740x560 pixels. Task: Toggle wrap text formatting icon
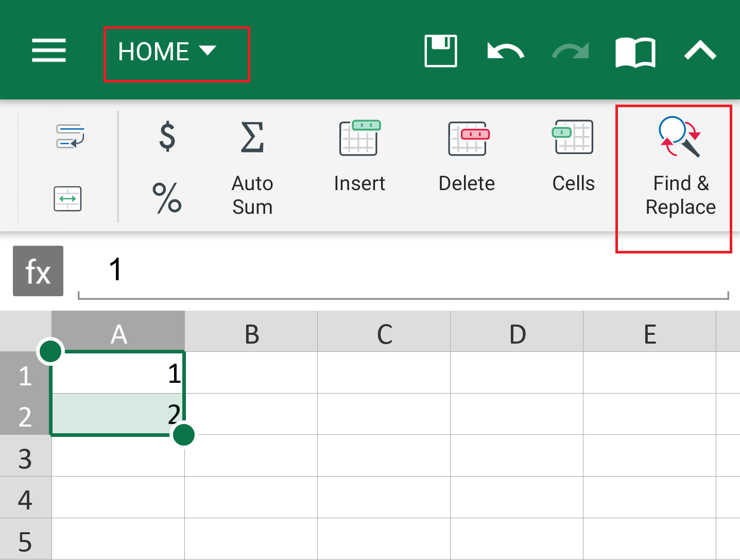tap(70, 137)
